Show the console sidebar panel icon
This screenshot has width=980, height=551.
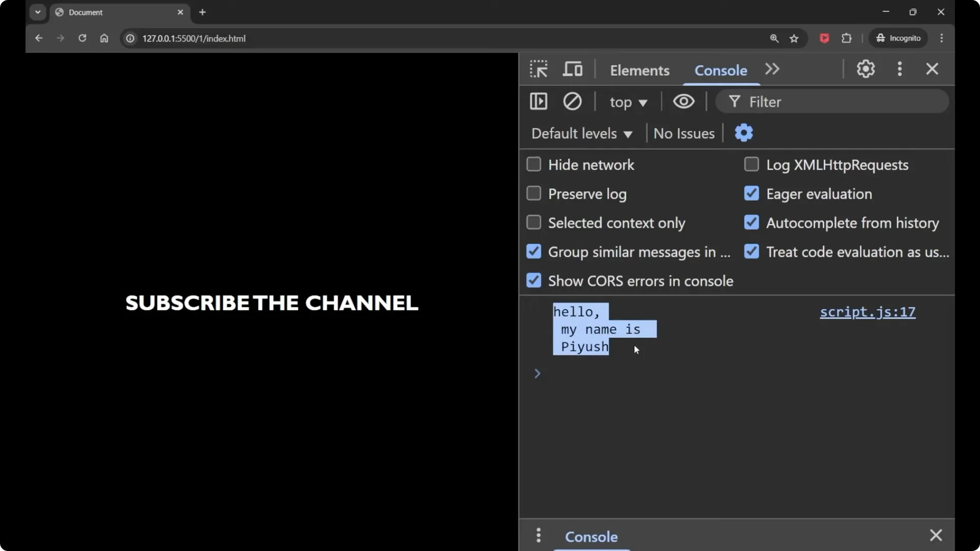(538, 102)
